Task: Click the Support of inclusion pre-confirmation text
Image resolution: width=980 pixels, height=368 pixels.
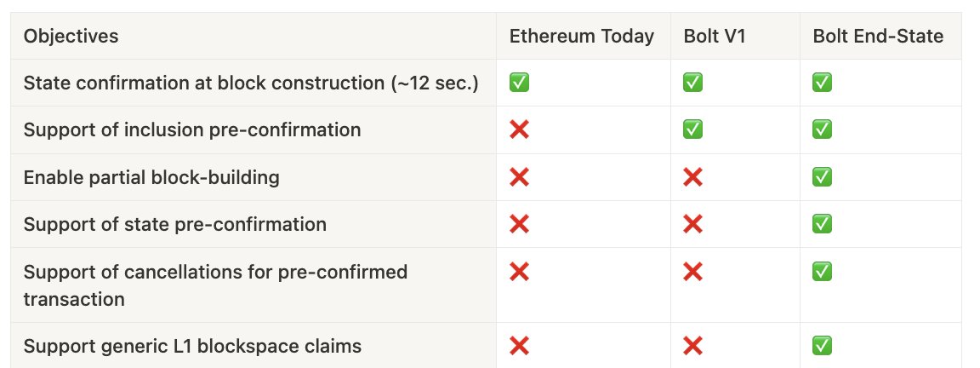Action: pyautogui.click(x=192, y=129)
